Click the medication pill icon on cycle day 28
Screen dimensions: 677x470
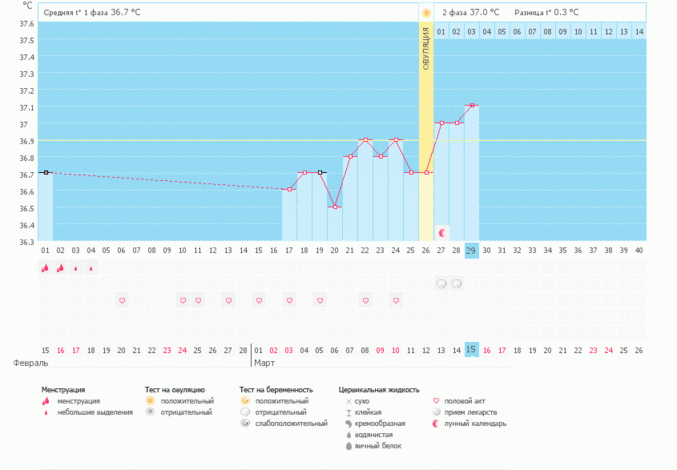[x=457, y=284]
